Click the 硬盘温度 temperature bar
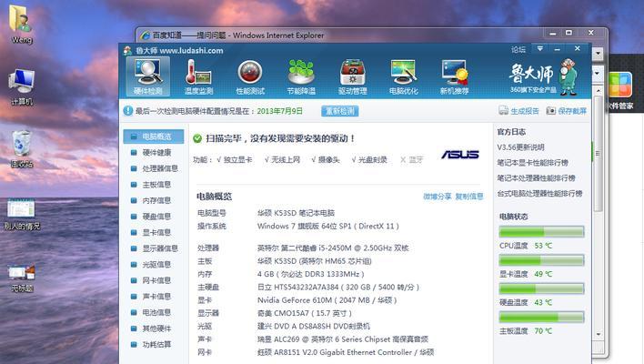Image resolution: width=644 pixels, height=364 pixels. click(541, 288)
